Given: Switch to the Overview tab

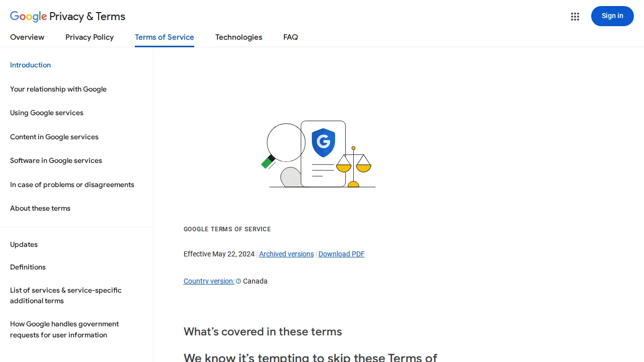Looking at the screenshot, I should [27, 37].
